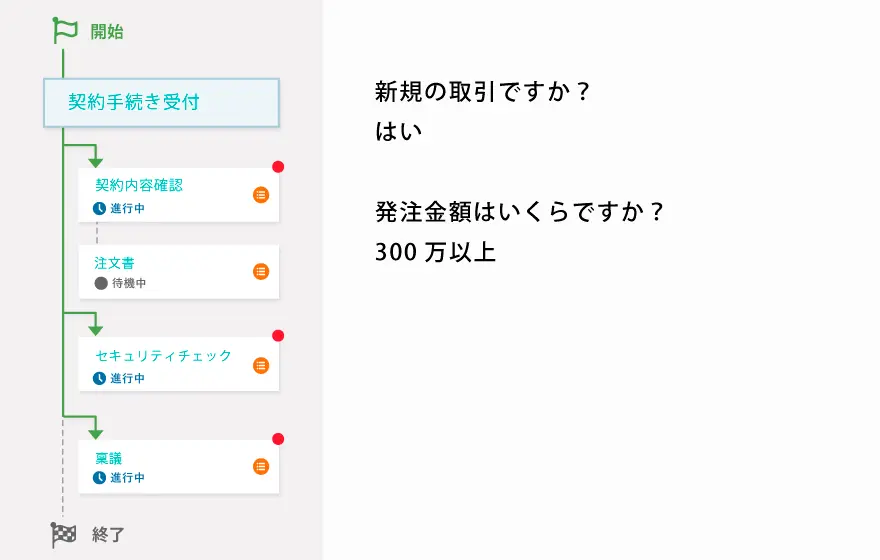Click the green start flag icon
This screenshot has height=560, width=880.
click(64, 31)
